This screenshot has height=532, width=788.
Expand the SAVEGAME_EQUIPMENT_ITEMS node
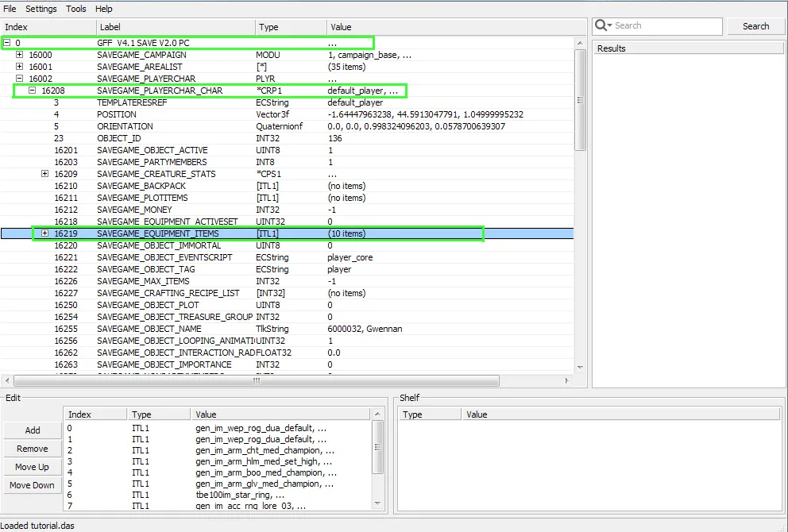pos(45,233)
